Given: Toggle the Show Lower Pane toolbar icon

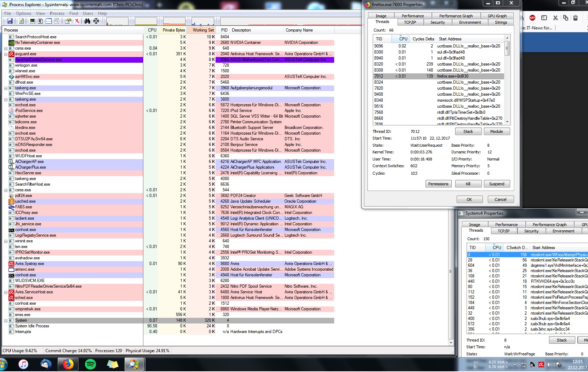Looking at the screenshot, I should click(x=48, y=21).
